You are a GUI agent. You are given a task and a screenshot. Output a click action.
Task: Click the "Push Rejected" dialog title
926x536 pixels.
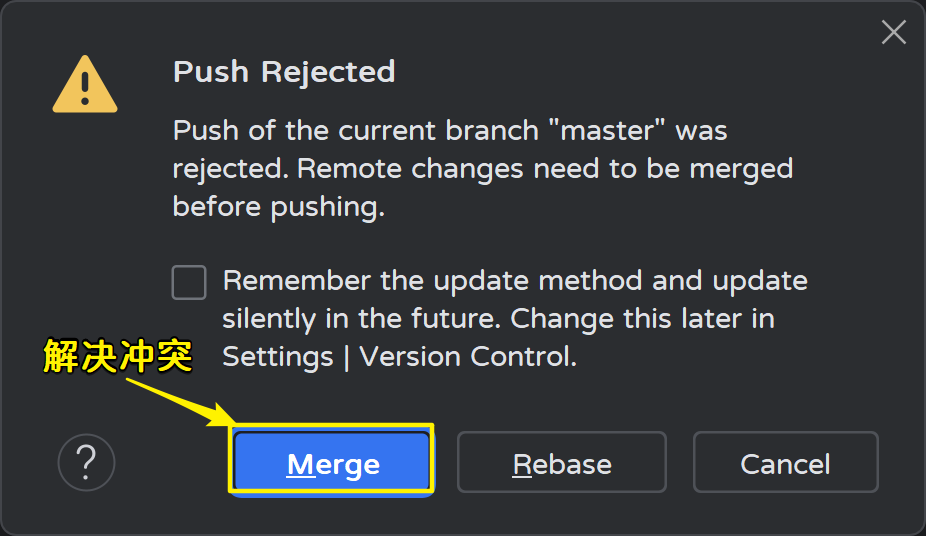(x=284, y=72)
